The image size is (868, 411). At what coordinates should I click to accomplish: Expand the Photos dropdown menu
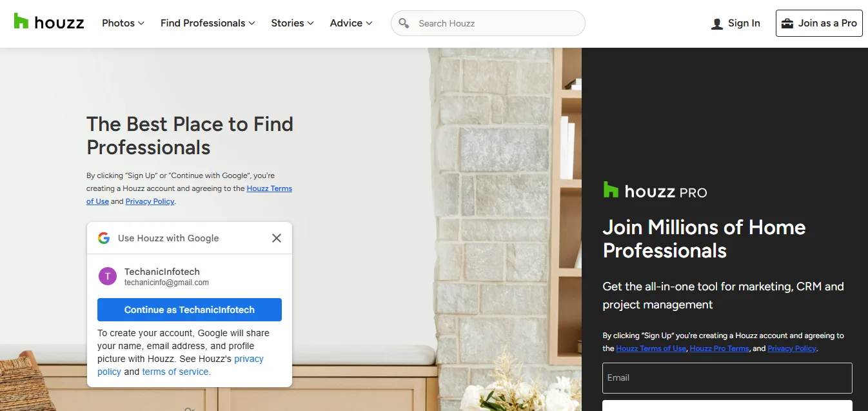pyautogui.click(x=123, y=23)
